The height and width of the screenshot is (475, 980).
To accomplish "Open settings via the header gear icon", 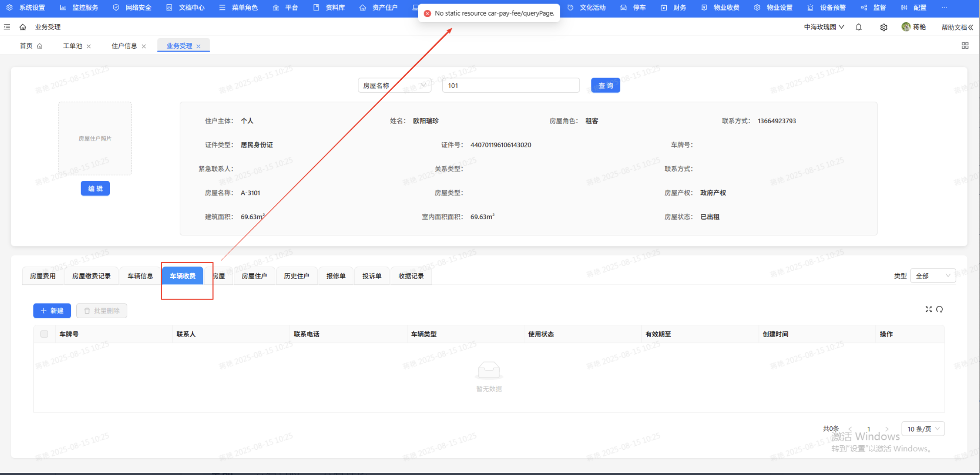I will (883, 27).
